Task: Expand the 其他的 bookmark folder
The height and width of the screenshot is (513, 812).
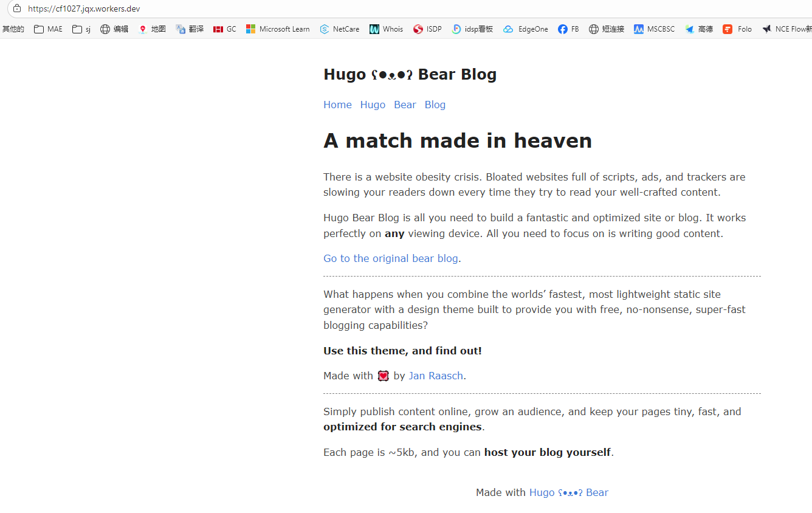Action: pos(13,29)
